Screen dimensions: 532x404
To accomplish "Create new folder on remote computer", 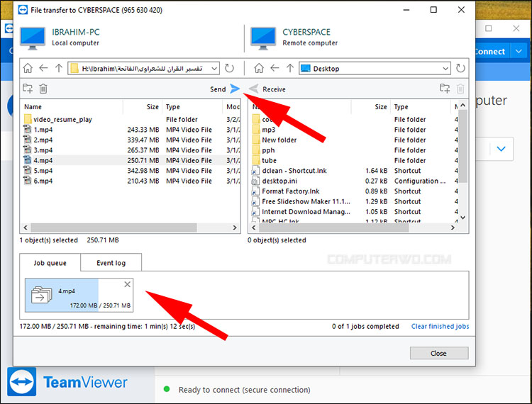I will [445, 89].
